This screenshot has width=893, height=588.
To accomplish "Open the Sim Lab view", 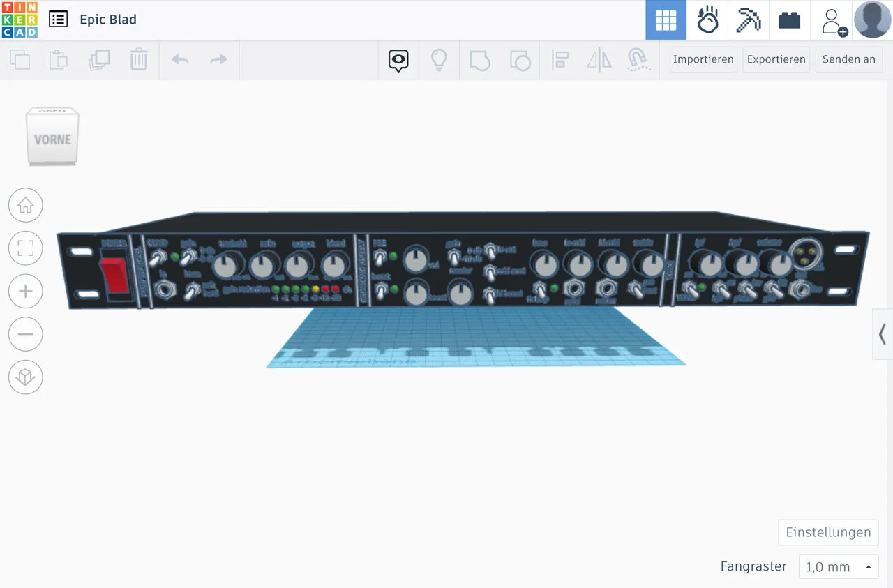I will click(707, 20).
